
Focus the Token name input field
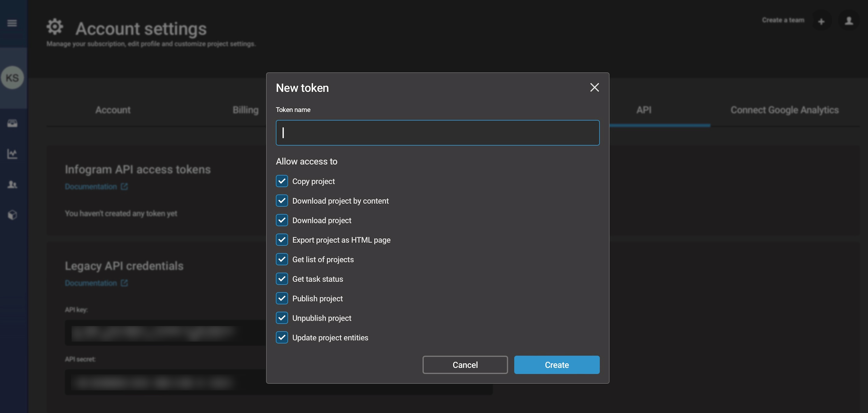438,133
